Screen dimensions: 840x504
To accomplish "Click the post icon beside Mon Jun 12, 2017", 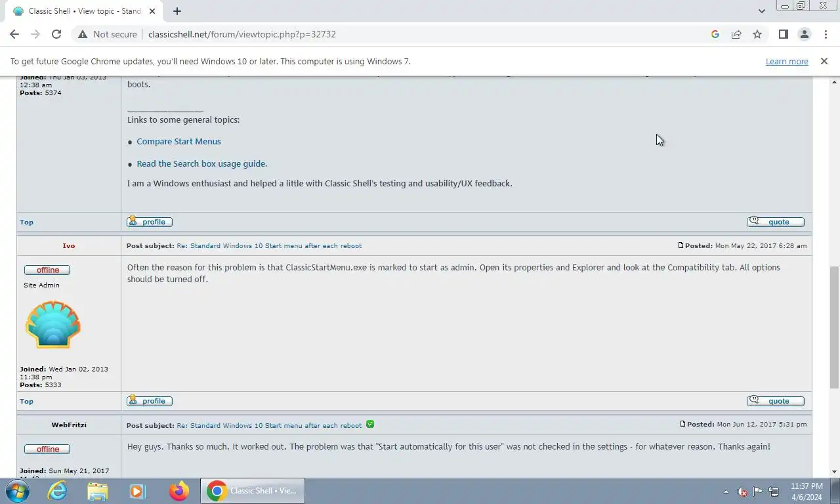I will pos(682,424).
